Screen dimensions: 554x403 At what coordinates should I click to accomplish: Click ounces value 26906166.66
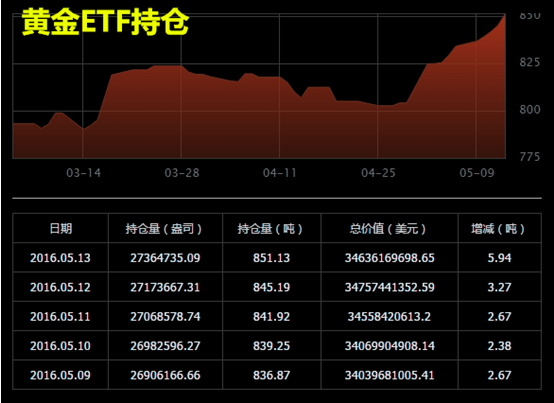[165, 375]
